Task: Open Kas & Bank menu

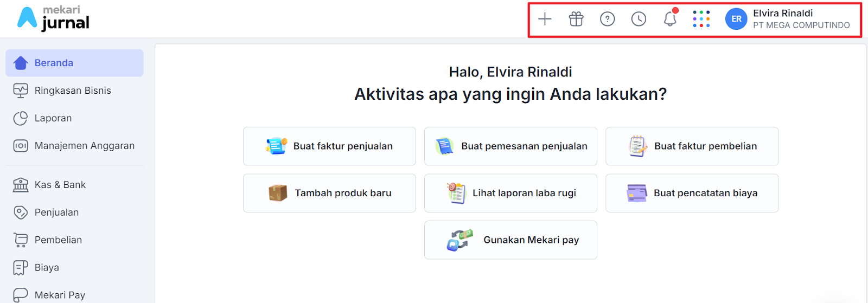Action: click(74, 185)
